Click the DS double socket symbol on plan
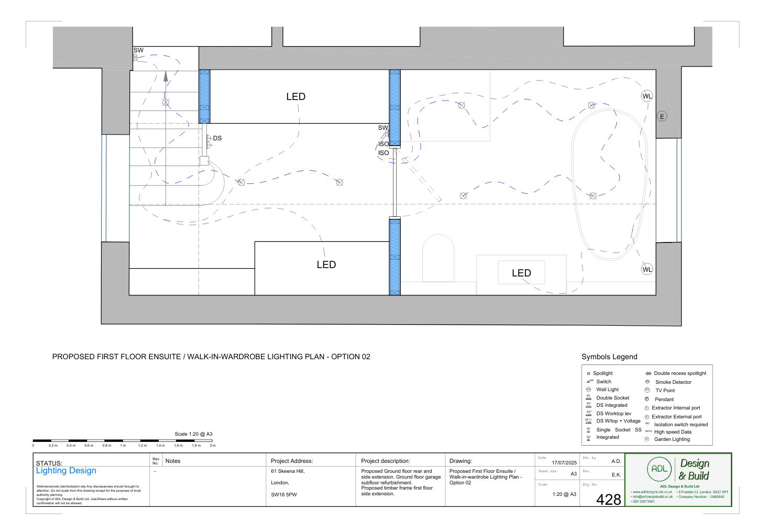The image size is (768, 532). (x=209, y=138)
